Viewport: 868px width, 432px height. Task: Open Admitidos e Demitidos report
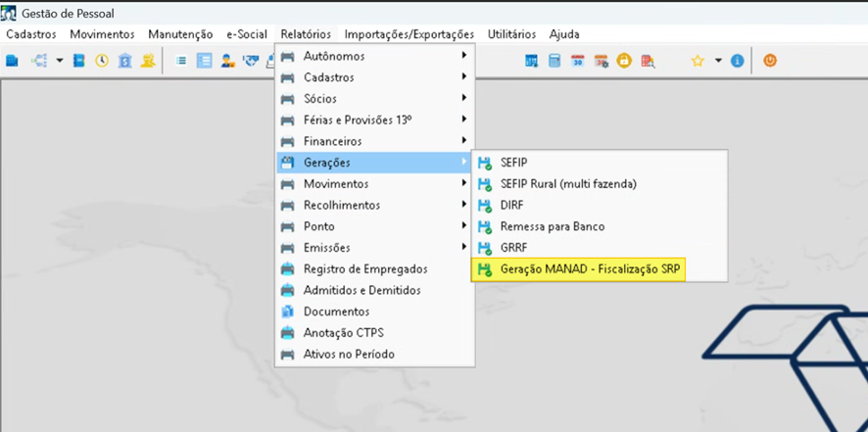point(375,290)
